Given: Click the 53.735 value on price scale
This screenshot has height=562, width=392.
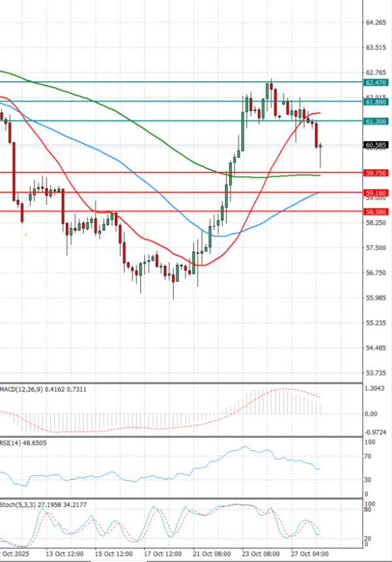Looking at the screenshot, I should 375,373.
